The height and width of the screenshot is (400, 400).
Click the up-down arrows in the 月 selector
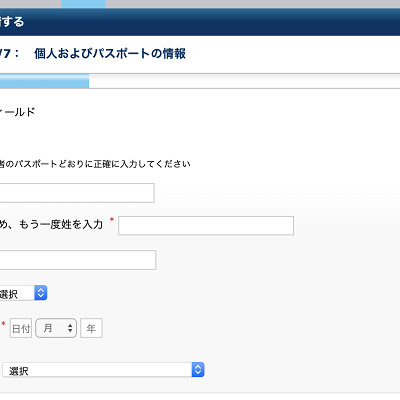pos(70,328)
